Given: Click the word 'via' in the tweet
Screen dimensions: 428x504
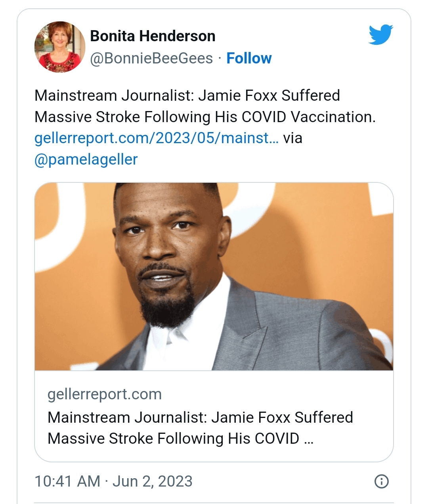Looking at the screenshot, I should (x=292, y=138).
